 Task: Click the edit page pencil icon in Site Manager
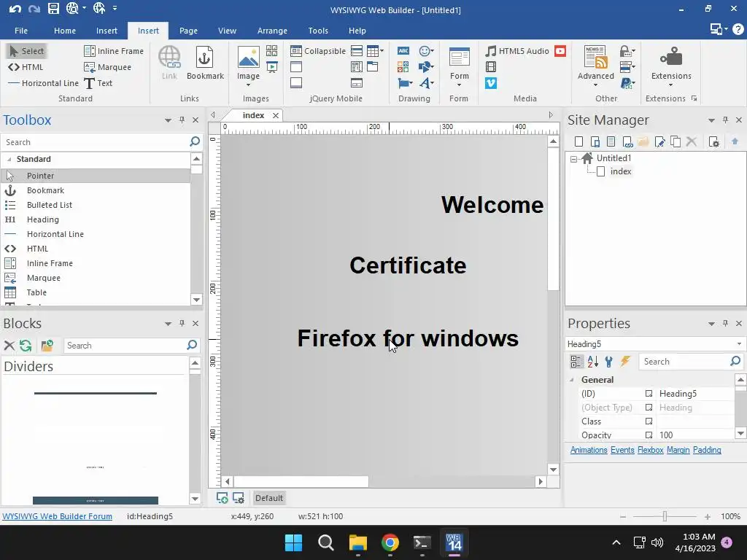click(659, 141)
